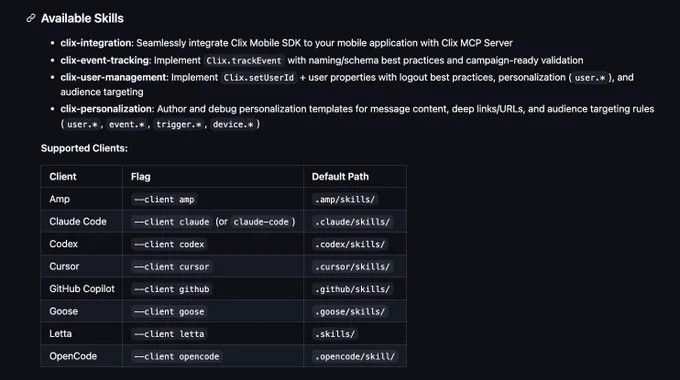Click the --client codex flag
680x380 pixels.
[169, 244]
